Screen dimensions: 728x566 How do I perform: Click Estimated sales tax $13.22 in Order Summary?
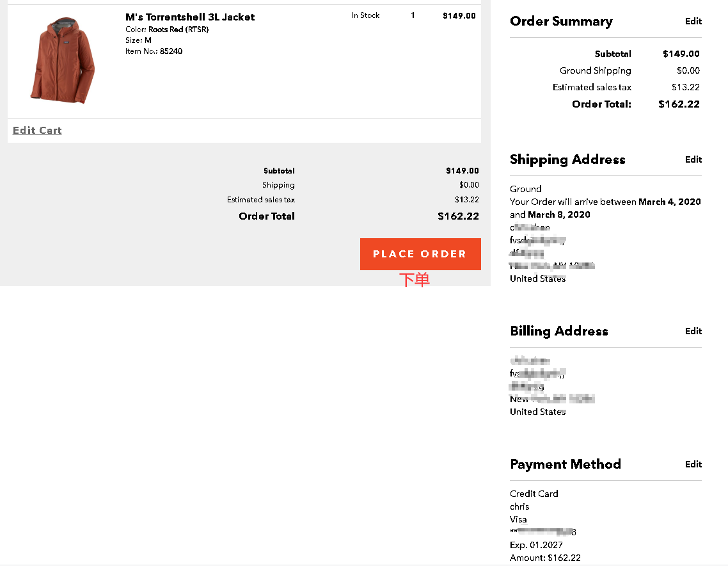point(626,87)
